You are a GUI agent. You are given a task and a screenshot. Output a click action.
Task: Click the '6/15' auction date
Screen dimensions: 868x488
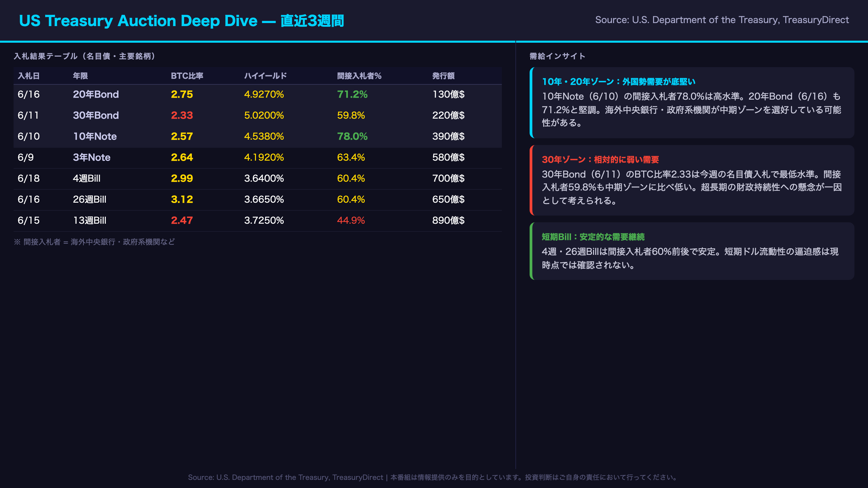click(x=28, y=220)
